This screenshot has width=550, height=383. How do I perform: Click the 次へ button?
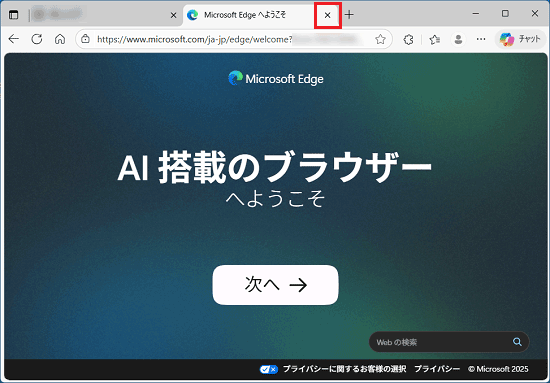(x=275, y=285)
